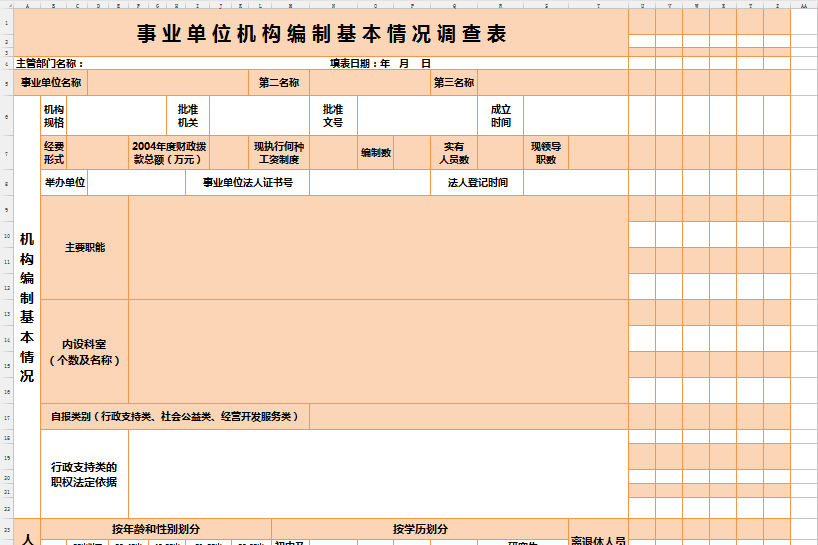Click the empty cell beside 机构规格

point(116,116)
